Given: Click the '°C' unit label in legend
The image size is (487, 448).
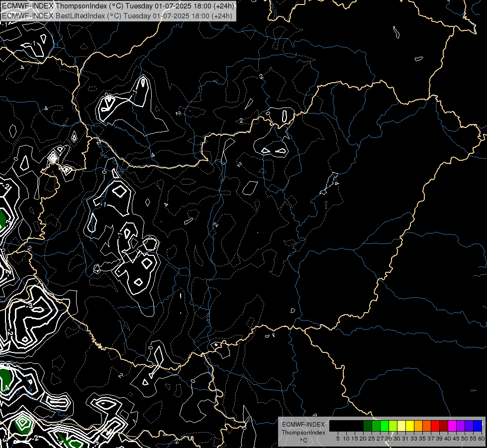Looking at the screenshot, I should [x=304, y=440].
